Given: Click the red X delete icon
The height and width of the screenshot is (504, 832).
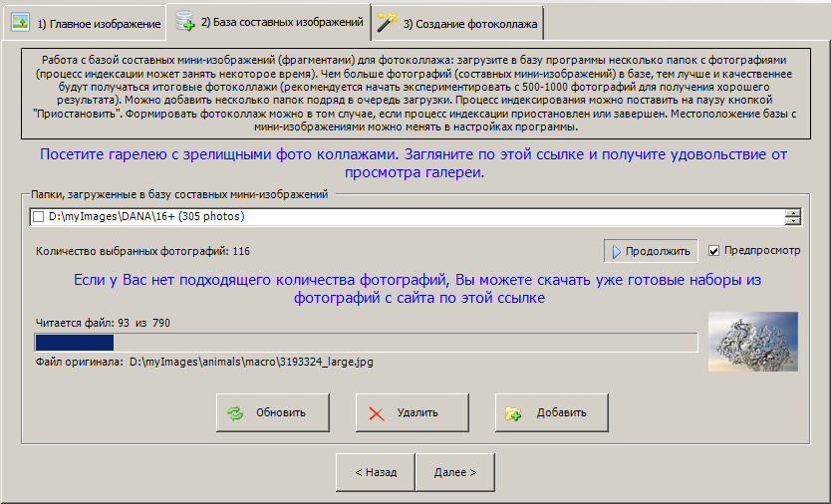Looking at the screenshot, I should point(376,413).
